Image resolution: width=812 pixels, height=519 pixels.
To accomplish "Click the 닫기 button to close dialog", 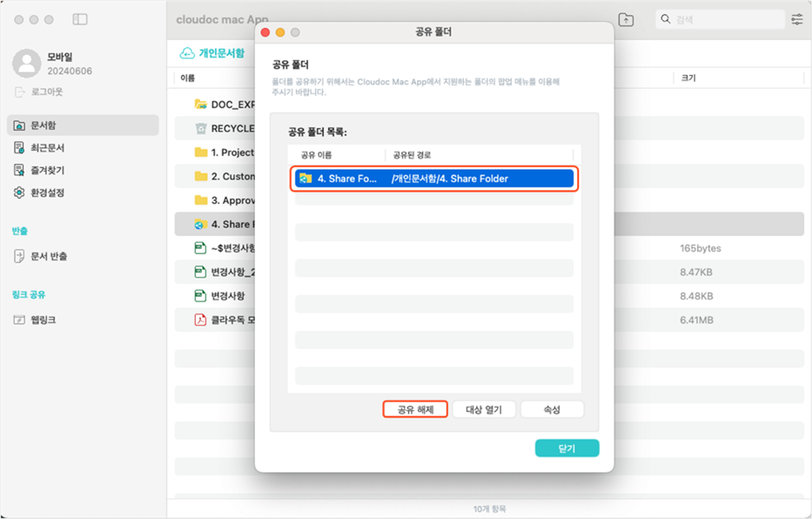I will click(x=567, y=448).
